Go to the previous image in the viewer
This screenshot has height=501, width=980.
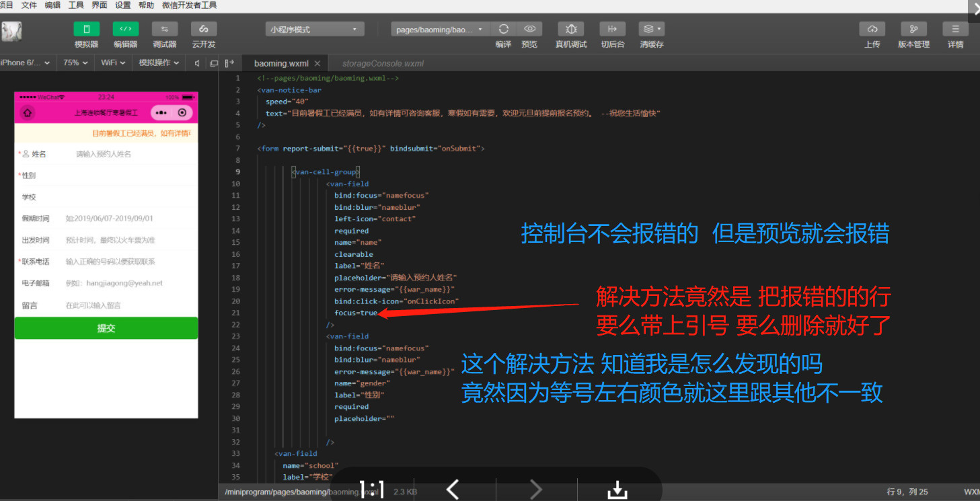point(453,490)
